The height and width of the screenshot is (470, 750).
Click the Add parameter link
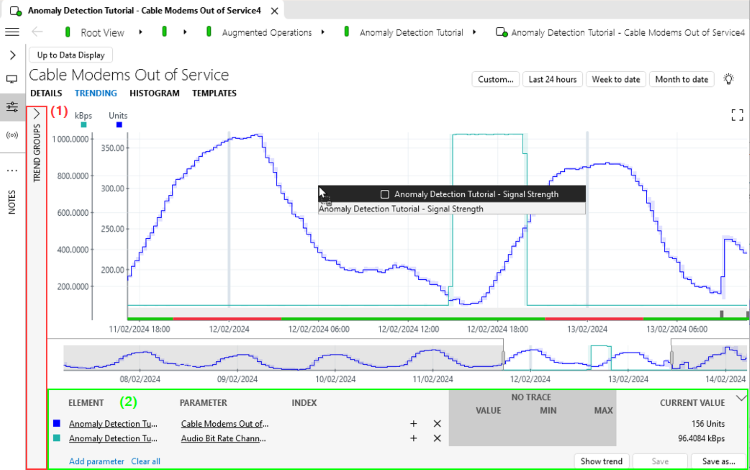point(97,461)
